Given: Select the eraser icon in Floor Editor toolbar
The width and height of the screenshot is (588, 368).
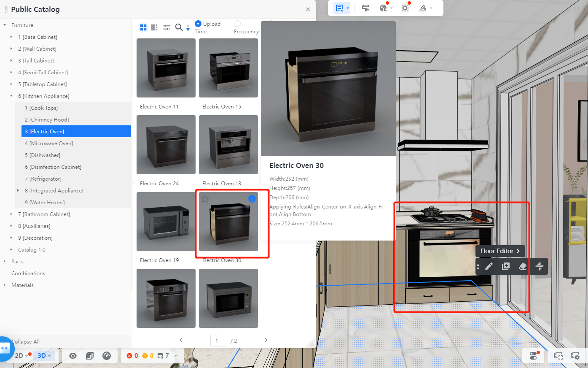Looking at the screenshot, I should pyautogui.click(x=523, y=266).
